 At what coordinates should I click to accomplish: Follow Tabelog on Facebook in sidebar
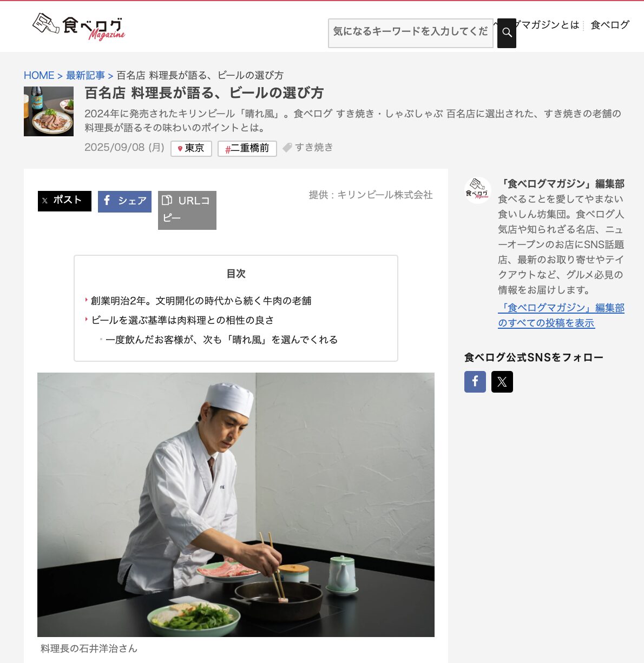(475, 382)
